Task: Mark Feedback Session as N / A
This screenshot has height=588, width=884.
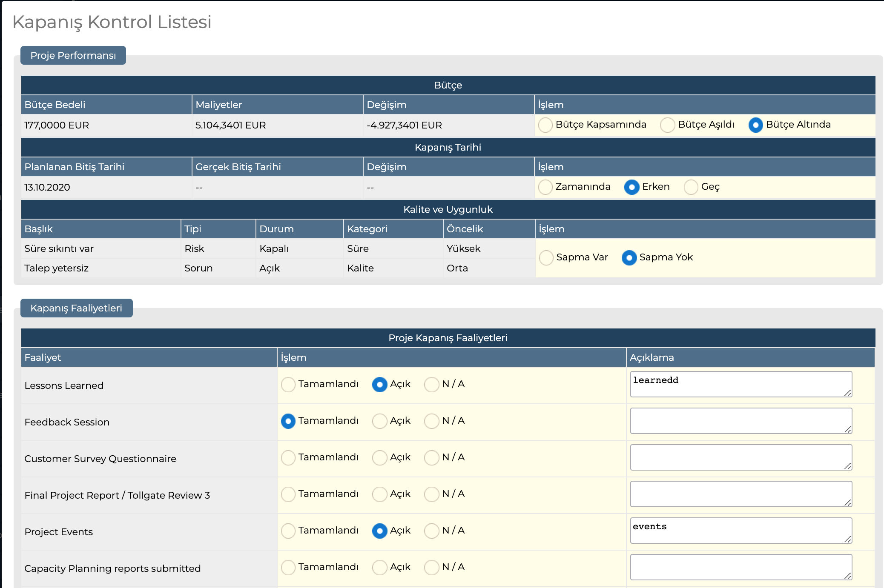Action: 431,421
